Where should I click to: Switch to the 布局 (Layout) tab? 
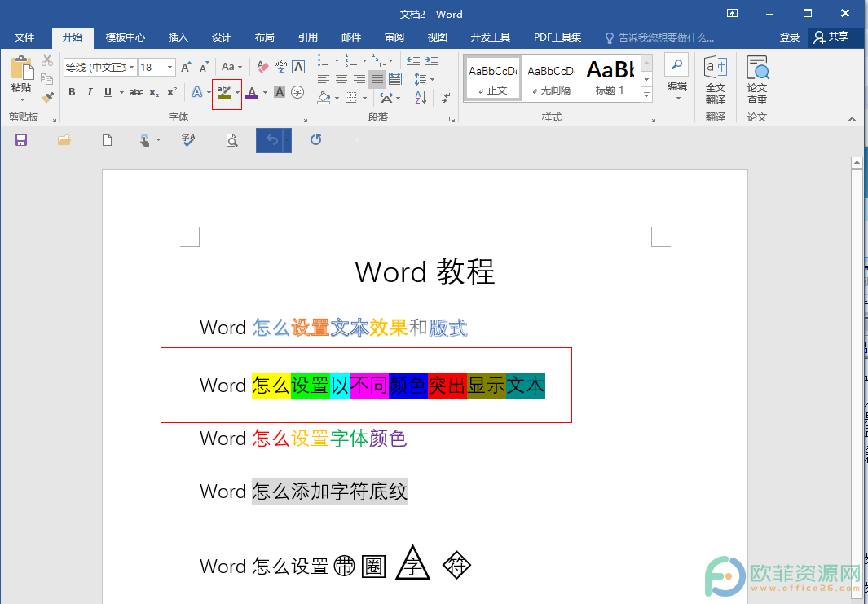[x=265, y=37]
